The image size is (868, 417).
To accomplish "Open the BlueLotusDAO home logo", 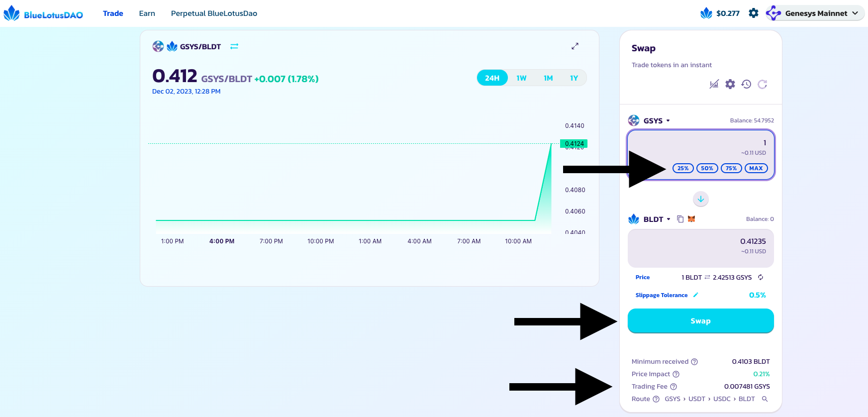I will tap(43, 13).
